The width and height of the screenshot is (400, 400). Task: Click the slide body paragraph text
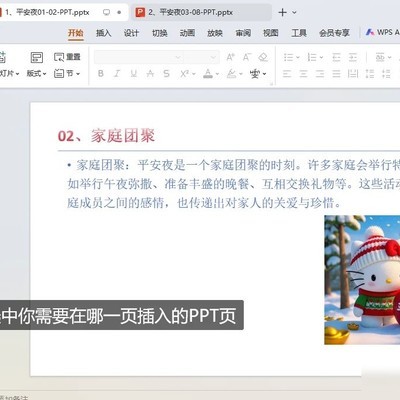click(233, 184)
